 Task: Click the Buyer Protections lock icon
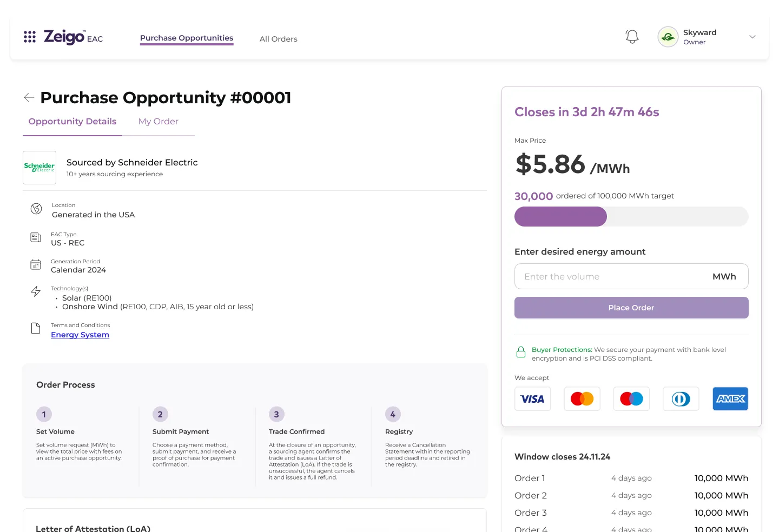(521, 353)
